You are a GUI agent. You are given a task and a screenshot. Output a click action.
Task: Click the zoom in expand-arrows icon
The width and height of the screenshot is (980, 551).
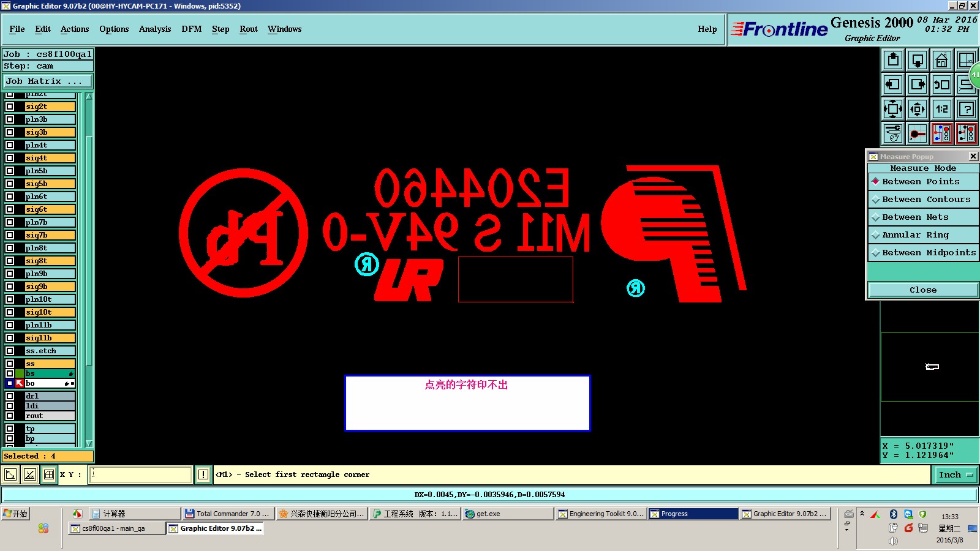pyautogui.click(x=893, y=109)
